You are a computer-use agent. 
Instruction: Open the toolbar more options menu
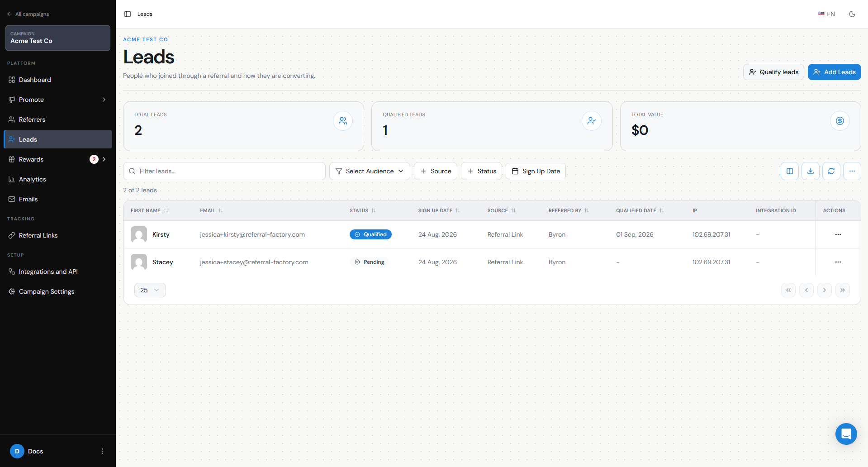click(852, 171)
